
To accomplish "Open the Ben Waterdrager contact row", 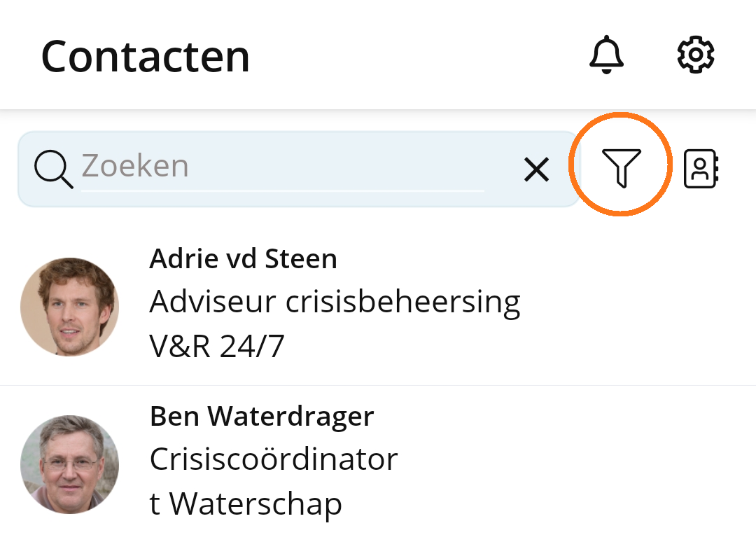I will pyautogui.click(x=378, y=464).
